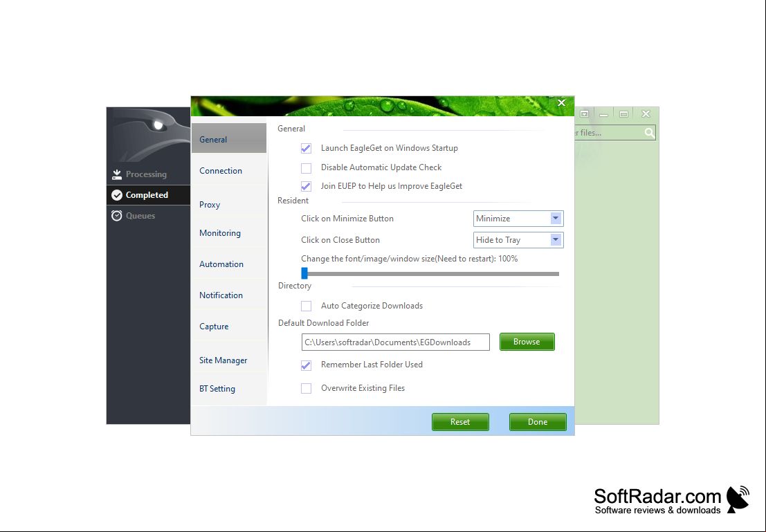
Task: Close the settings dialog with the X
Action: 561,102
